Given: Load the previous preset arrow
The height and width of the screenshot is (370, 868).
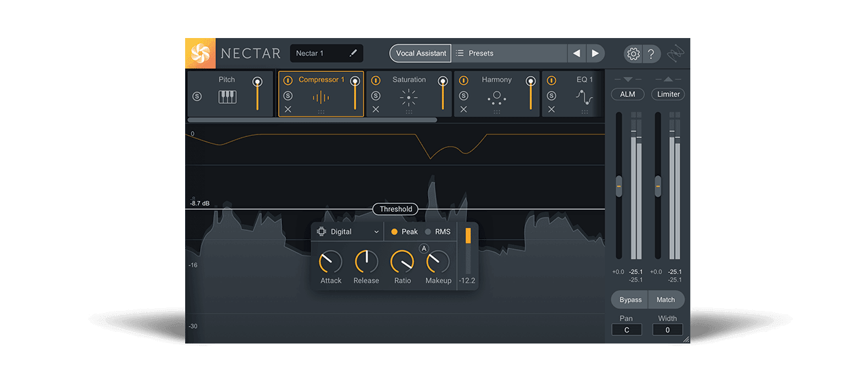Looking at the screenshot, I should pyautogui.click(x=576, y=53).
